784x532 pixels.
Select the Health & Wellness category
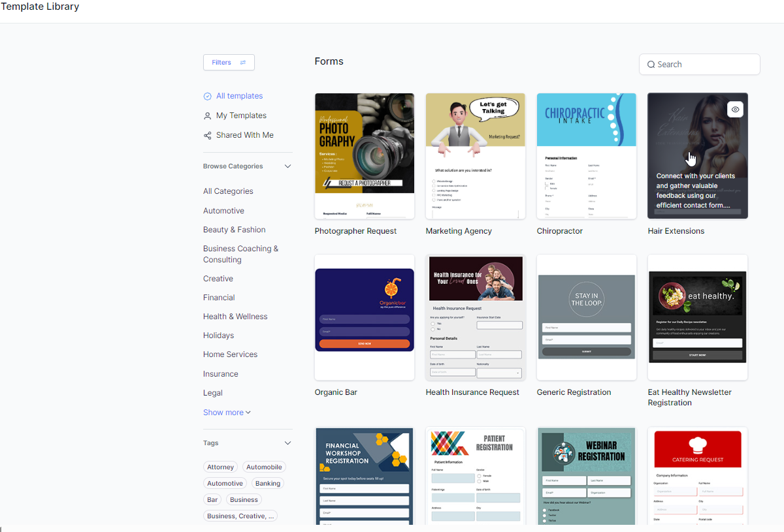[x=235, y=317]
